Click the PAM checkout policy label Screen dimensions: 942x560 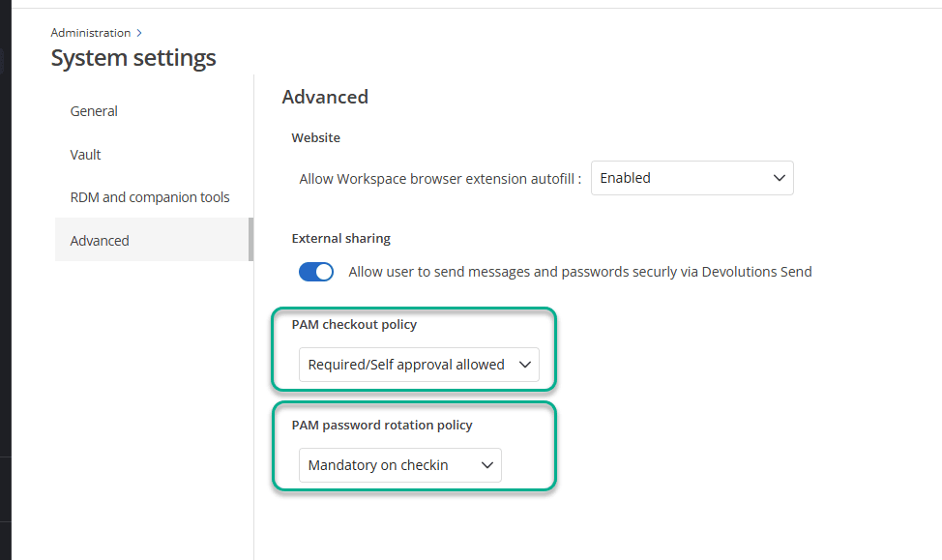(354, 324)
